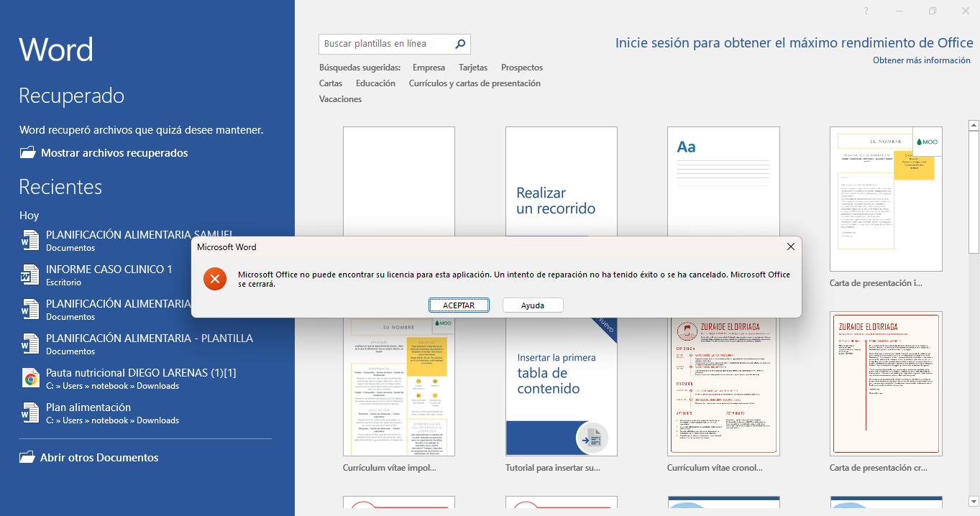Viewport: 980px width, 516px height.
Task: Close the Microsoft Word error dialog with X
Action: tap(790, 247)
